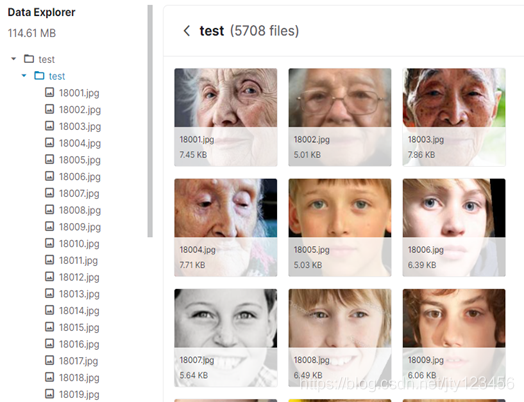The height and width of the screenshot is (402, 524).
Task: Click the image icon beside 18010.jpg
Action: click(x=49, y=243)
